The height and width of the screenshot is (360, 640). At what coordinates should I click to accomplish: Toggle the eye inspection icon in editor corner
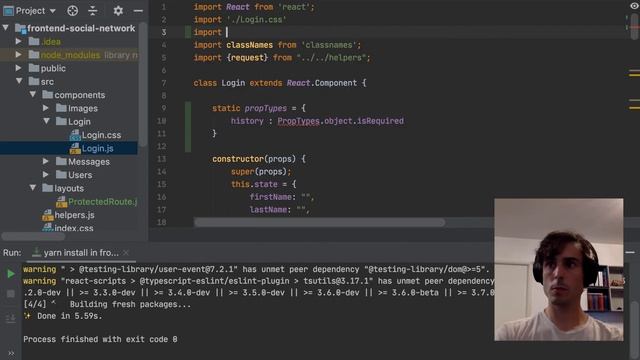click(x=634, y=6)
